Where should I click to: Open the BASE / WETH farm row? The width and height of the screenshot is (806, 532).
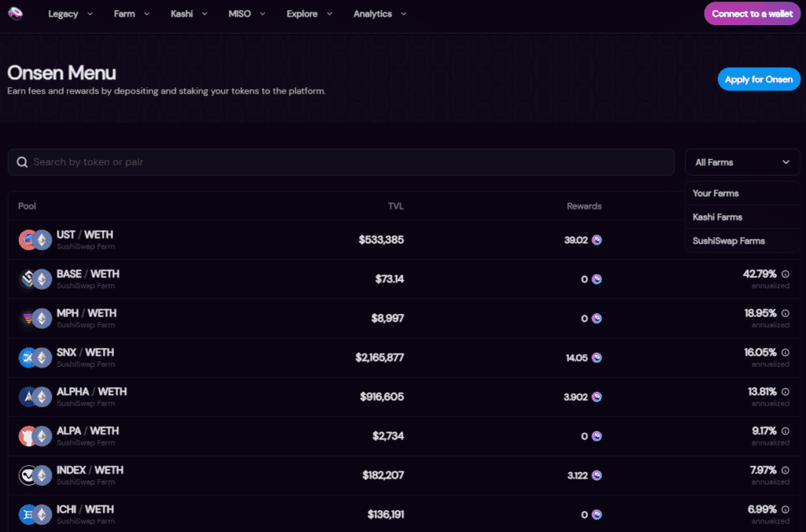pos(404,279)
